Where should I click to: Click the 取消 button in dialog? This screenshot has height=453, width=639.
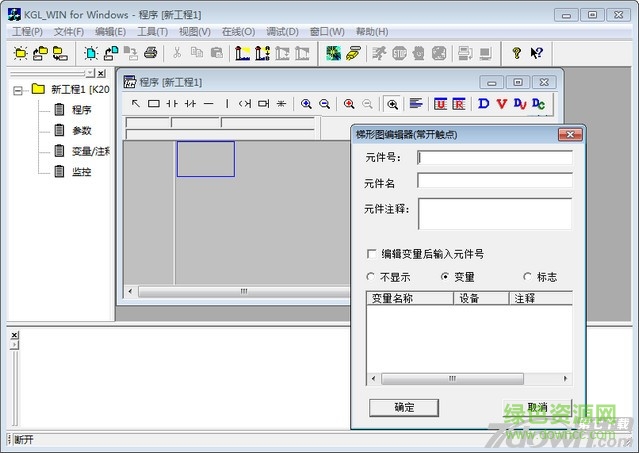[536, 407]
